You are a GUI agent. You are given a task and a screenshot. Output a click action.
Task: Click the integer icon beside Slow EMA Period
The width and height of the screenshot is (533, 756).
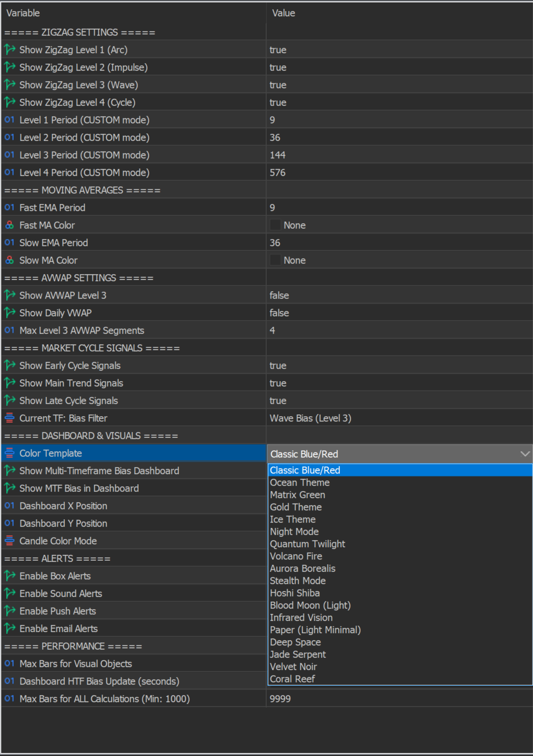click(x=10, y=243)
